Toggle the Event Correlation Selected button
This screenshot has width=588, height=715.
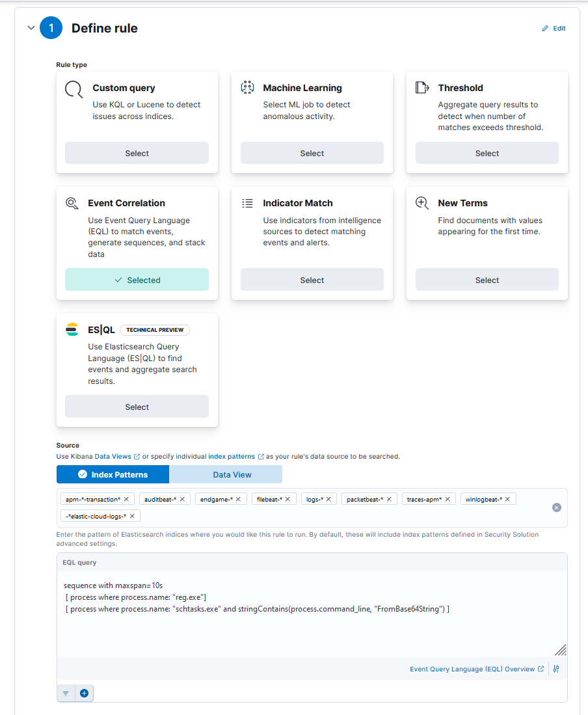point(137,280)
